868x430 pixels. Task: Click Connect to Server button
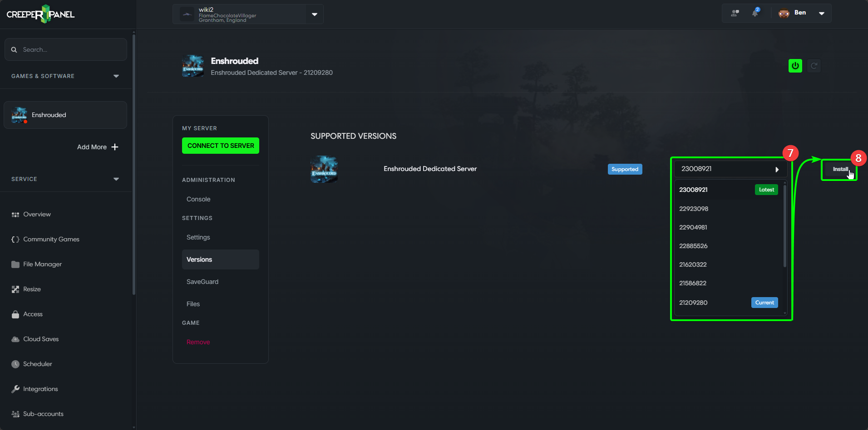[x=221, y=146]
